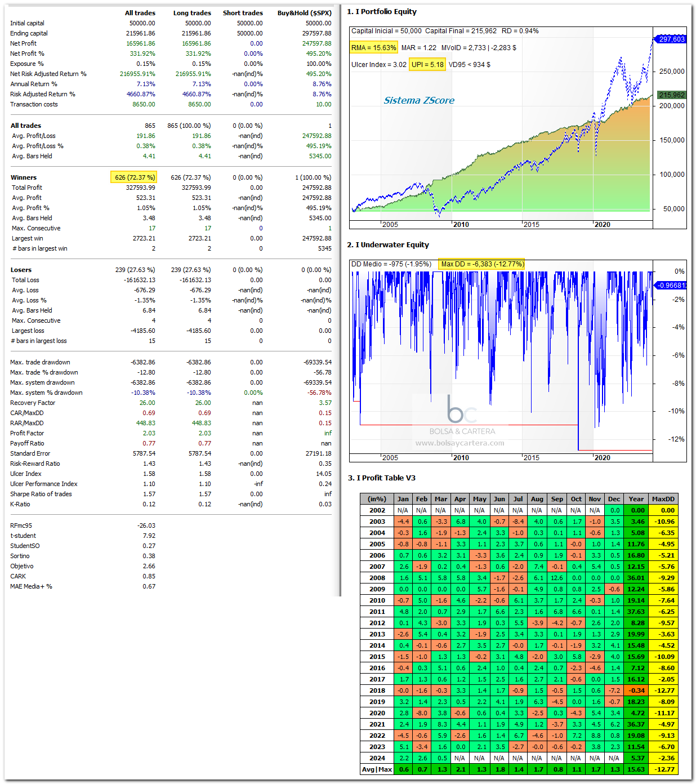Select the "Largest loss" row label
This screenshot has width=696, height=784.
tap(28, 331)
